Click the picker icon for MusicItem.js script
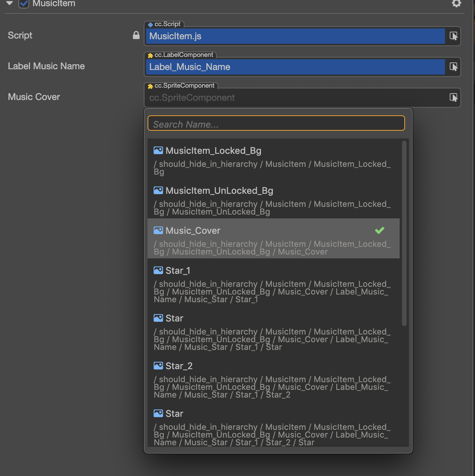The height and width of the screenshot is (476, 475). point(453,36)
